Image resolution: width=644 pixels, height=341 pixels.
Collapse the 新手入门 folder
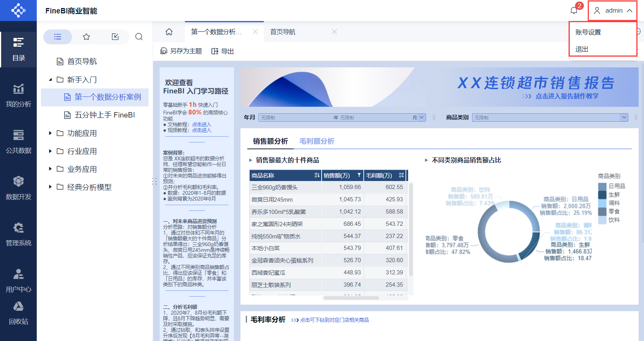coord(50,80)
